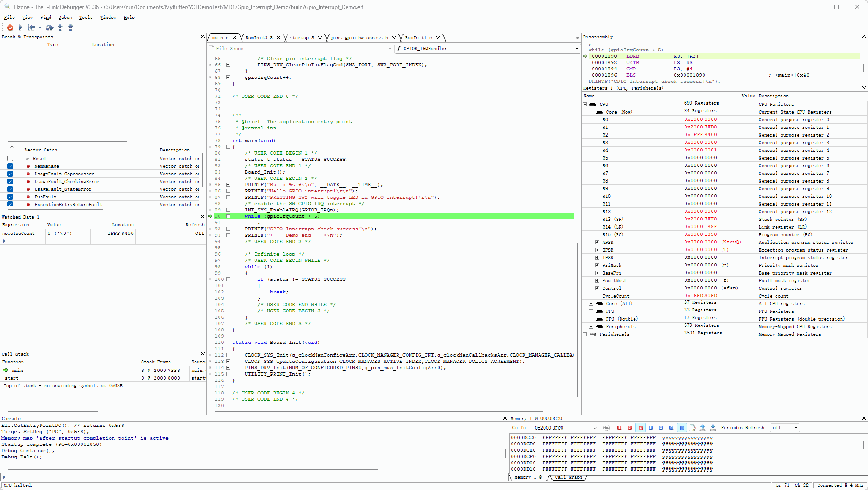The image size is (868, 490).
Task: Enable the Reset vector catch checkbox
Action: click(x=10, y=159)
